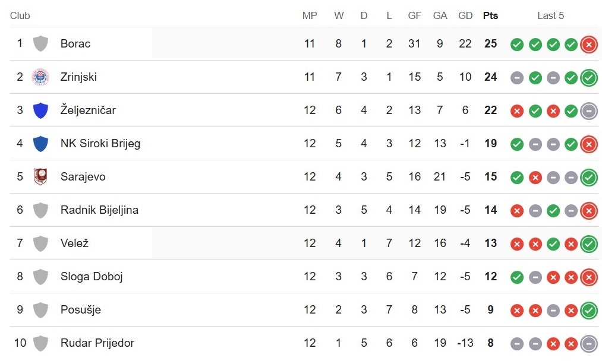Click Posušje's latest win result icon
602x364 pixels.
point(589,311)
